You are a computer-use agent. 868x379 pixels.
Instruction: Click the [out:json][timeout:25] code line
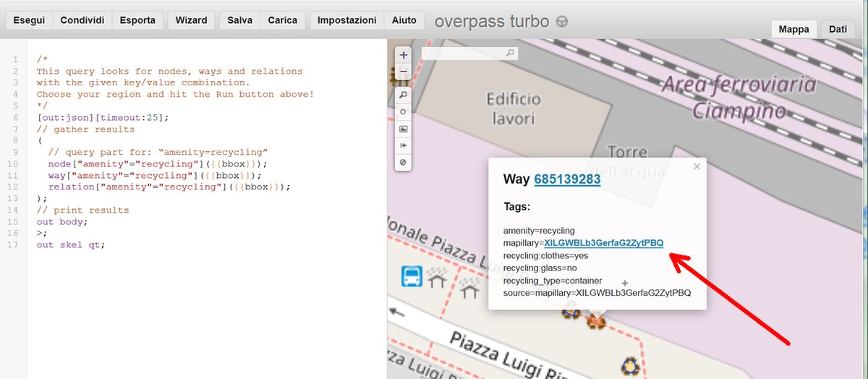102,118
